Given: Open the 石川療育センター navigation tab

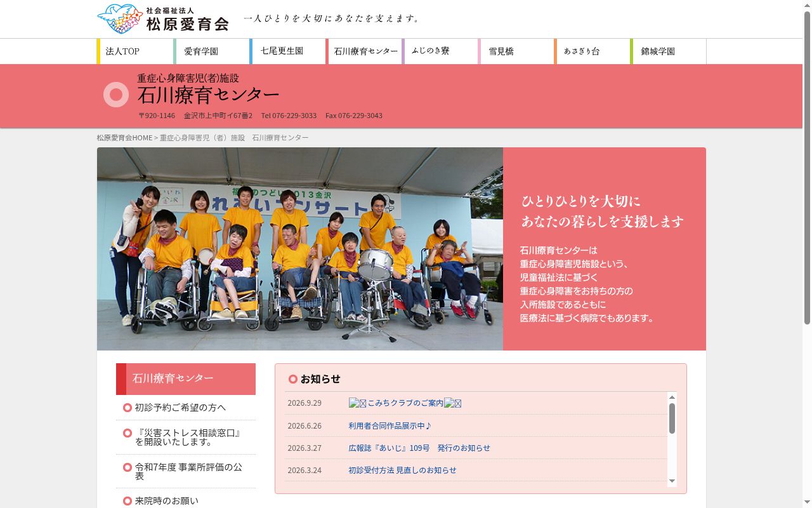Looking at the screenshot, I should point(363,51).
